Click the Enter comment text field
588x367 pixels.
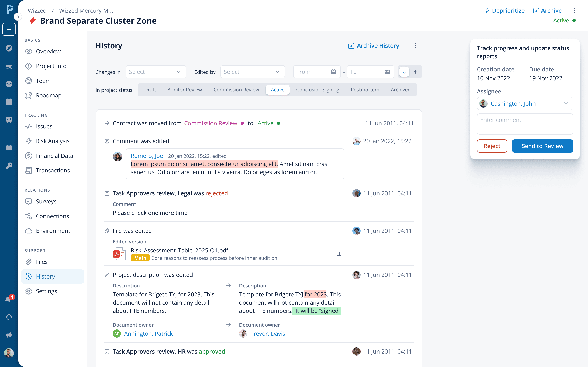click(x=525, y=124)
